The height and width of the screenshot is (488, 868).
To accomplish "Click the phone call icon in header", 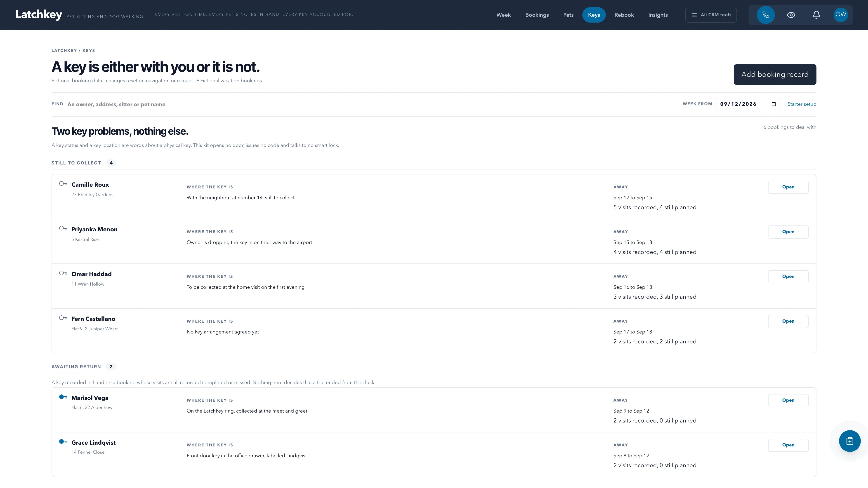I will (x=766, y=15).
